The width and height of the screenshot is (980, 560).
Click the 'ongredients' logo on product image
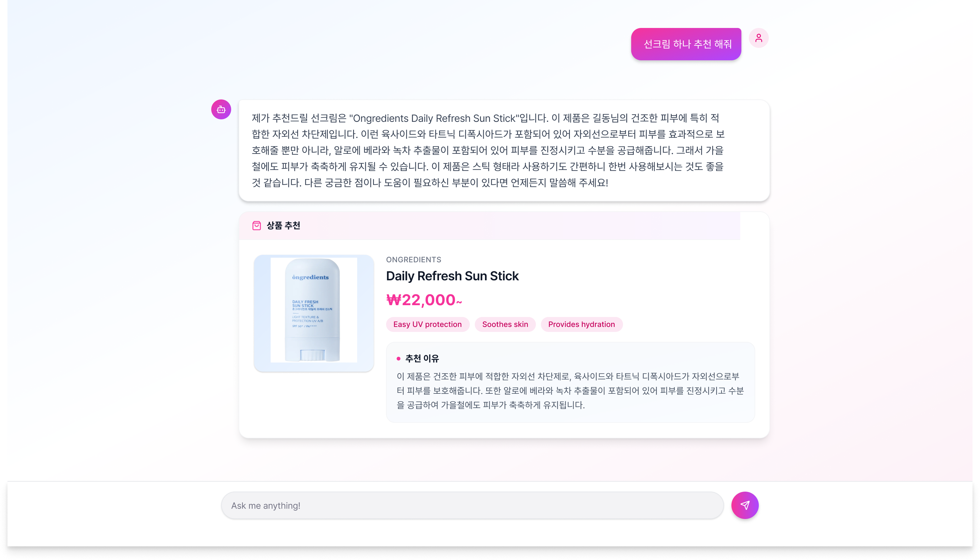pyautogui.click(x=310, y=277)
